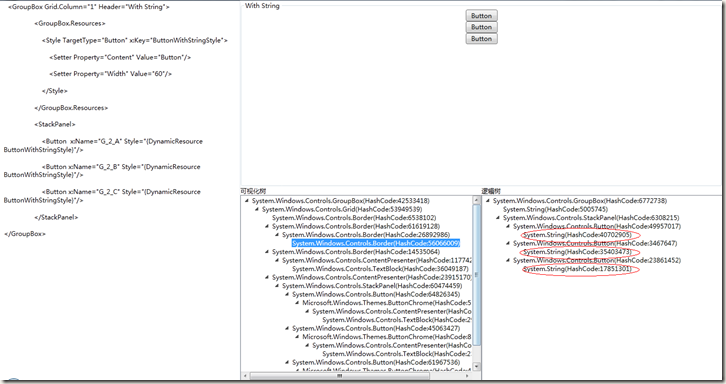Click the visual tree horizontal scrollbar thumb

tap(339, 376)
